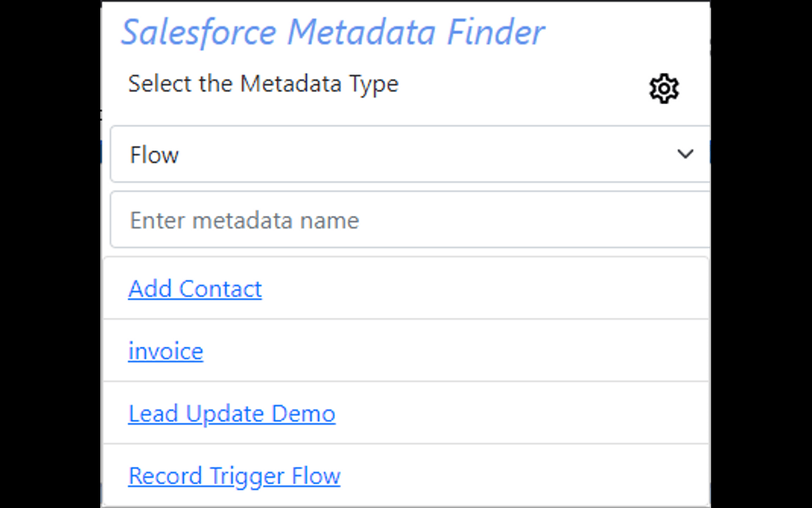Click the last flow in the results list

tap(234, 475)
